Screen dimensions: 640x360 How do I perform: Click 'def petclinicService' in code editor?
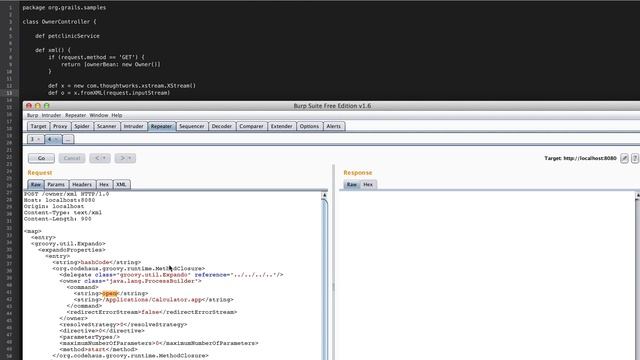click(x=67, y=36)
